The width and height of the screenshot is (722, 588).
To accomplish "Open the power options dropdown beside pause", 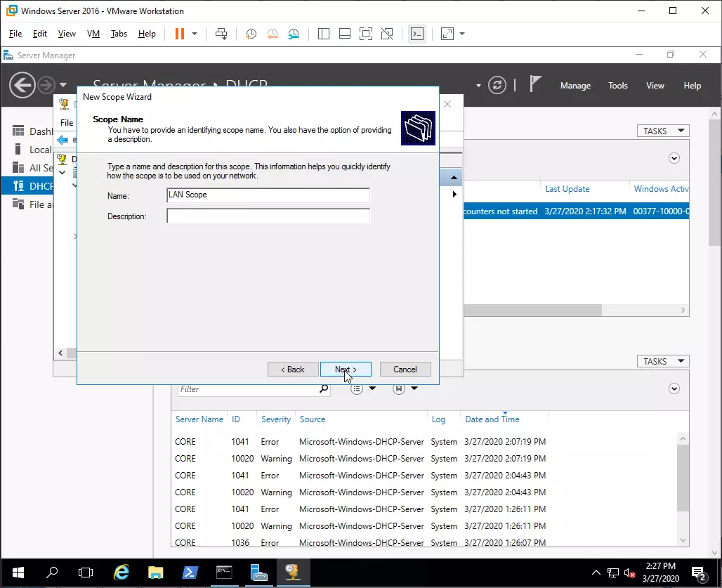I will tap(195, 34).
